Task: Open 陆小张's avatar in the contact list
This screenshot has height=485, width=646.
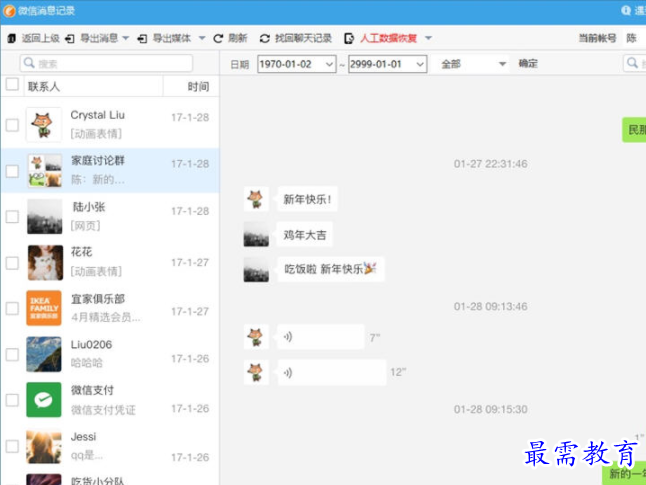Action: 44,217
